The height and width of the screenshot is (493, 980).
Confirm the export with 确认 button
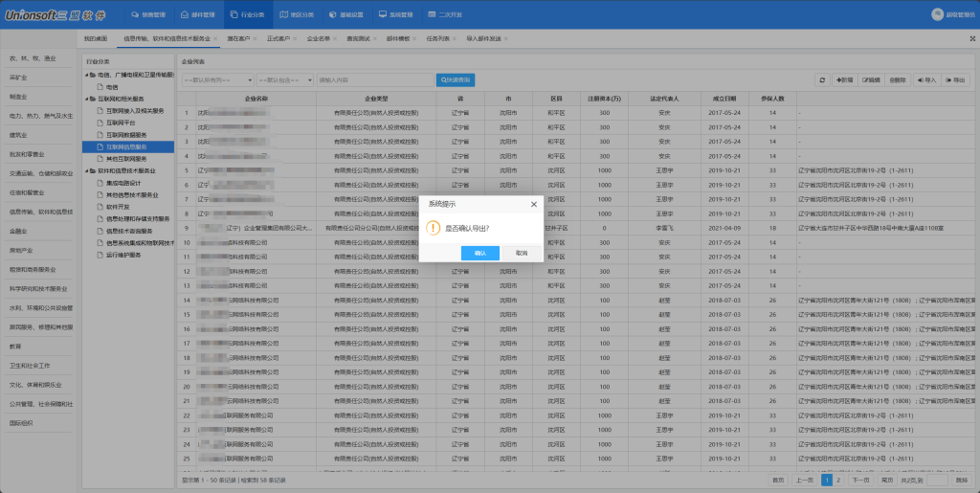point(480,253)
